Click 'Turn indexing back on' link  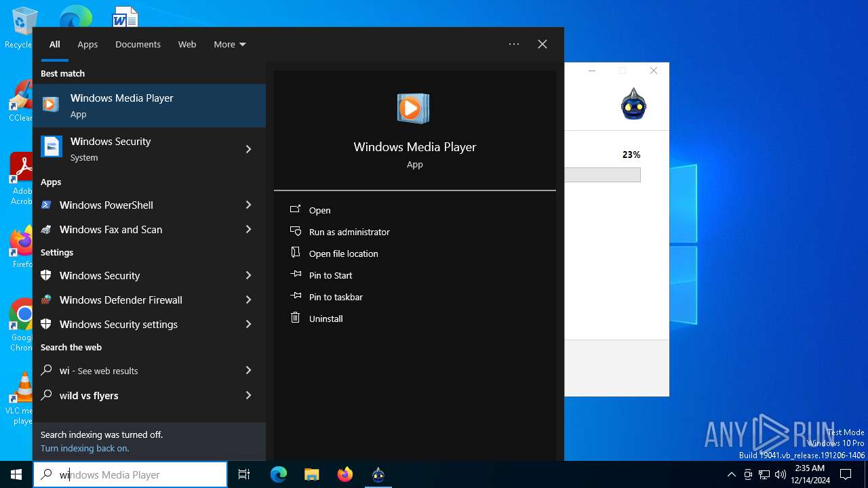pos(85,448)
